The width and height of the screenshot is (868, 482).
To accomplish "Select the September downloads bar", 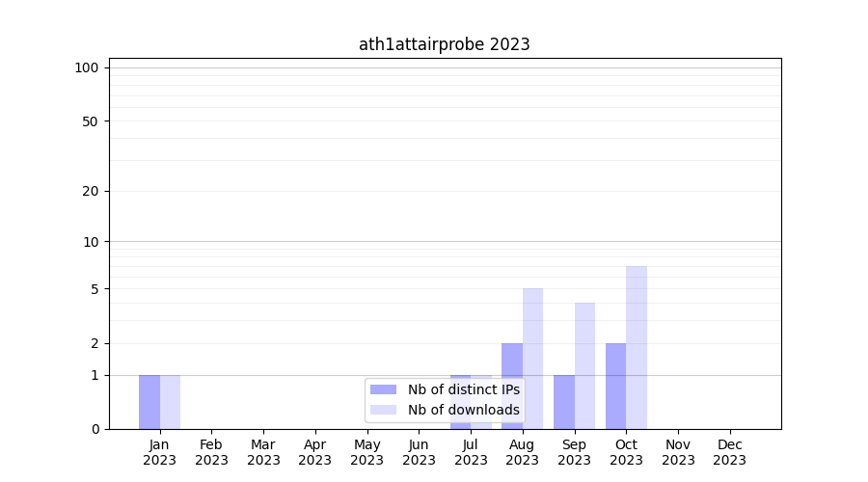I will click(x=584, y=365).
